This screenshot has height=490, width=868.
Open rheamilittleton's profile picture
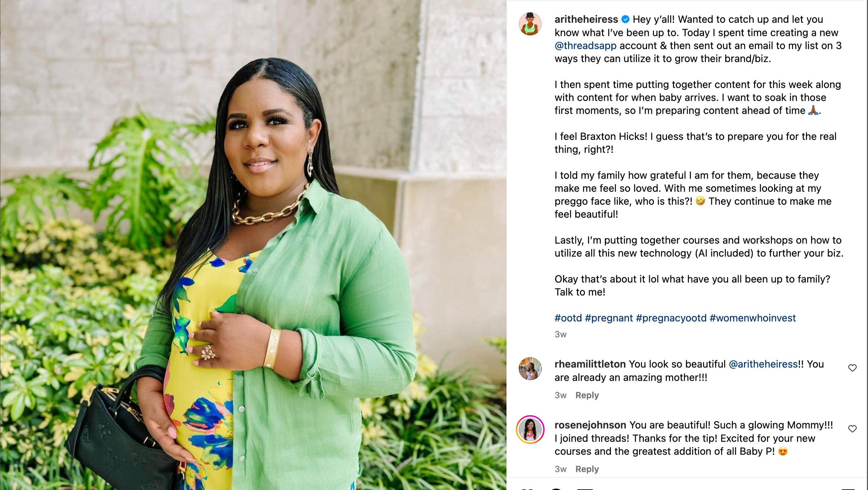tap(530, 369)
